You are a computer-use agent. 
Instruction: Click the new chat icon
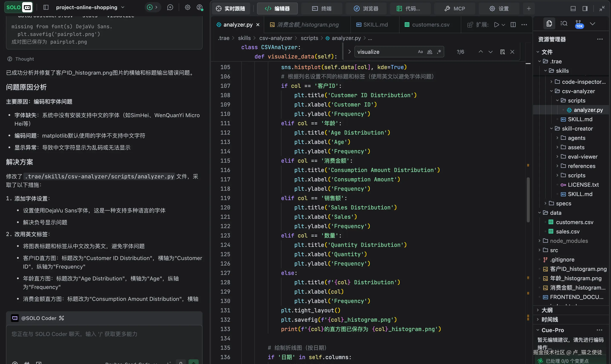pyautogui.click(x=170, y=7)
